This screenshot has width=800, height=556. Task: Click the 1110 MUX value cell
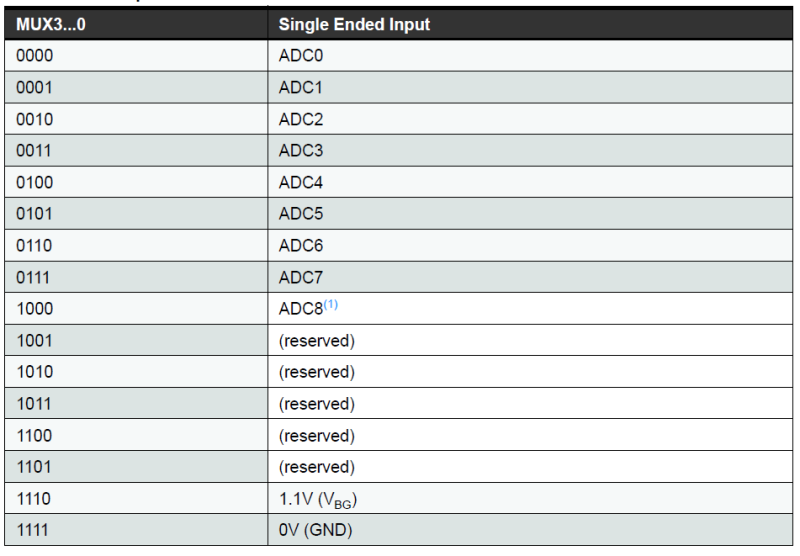coord(35,499)
